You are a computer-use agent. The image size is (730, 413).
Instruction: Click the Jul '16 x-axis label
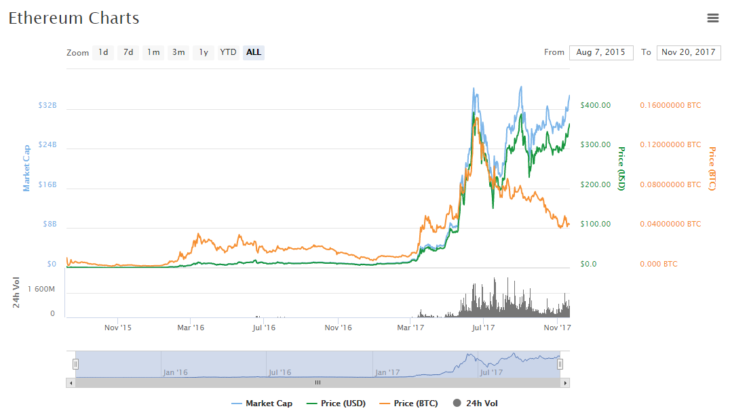pos(264,328)
